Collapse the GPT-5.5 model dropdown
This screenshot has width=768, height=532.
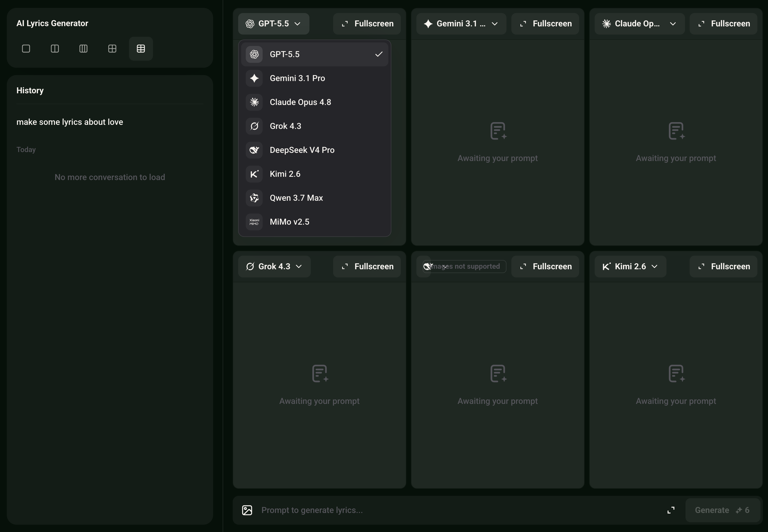[x=274, y=24]
